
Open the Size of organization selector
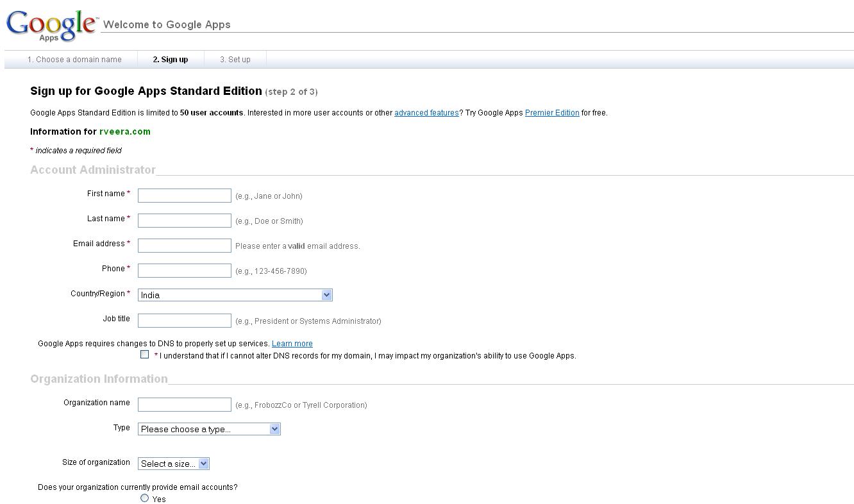pyautogui.click(x=174, y=464)
